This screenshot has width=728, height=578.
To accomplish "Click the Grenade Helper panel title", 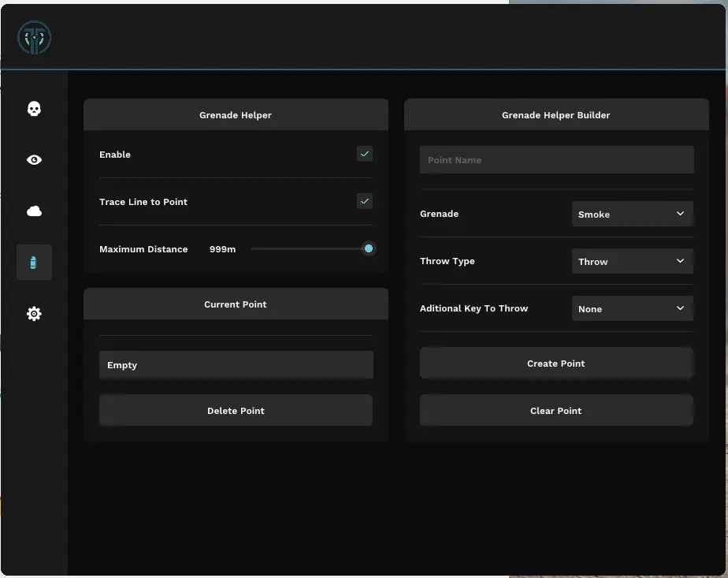I will point(236,115).
